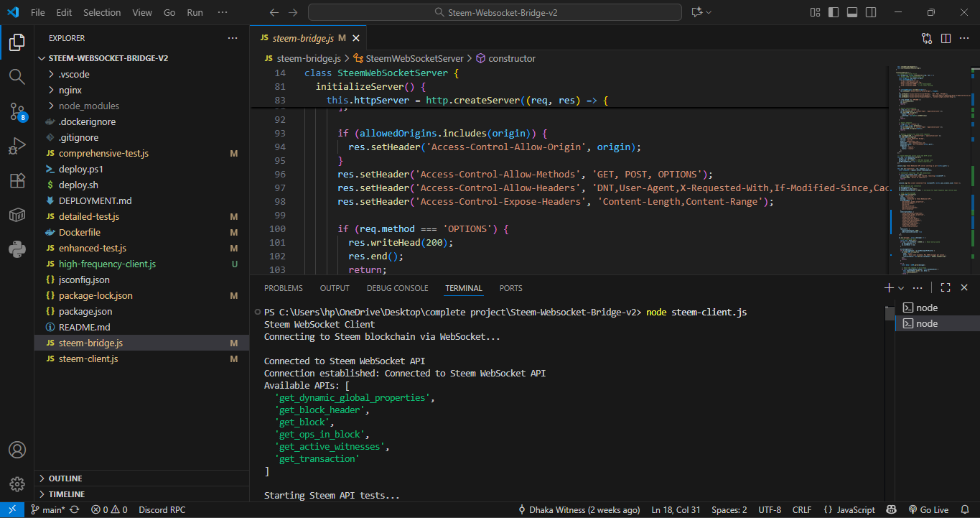
Task: Open the Manage settings gear
Action: coord(17,484)
